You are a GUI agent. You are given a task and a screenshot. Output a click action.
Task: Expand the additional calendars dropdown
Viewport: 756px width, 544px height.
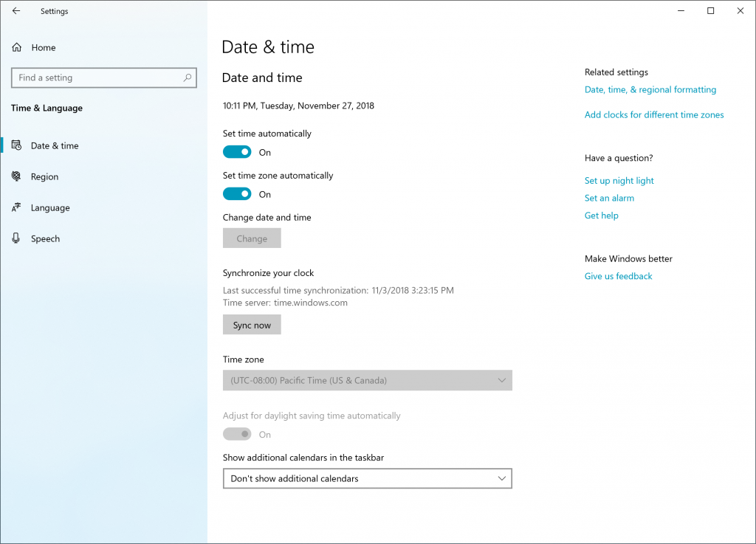click(x=367, y=478)
